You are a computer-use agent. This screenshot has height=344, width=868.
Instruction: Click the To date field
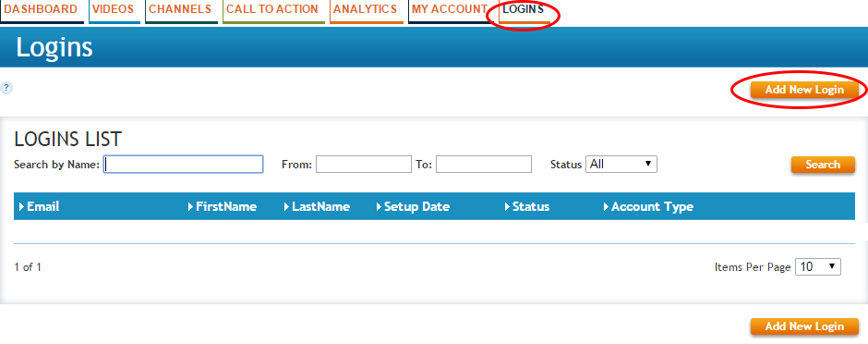(484, 164)
